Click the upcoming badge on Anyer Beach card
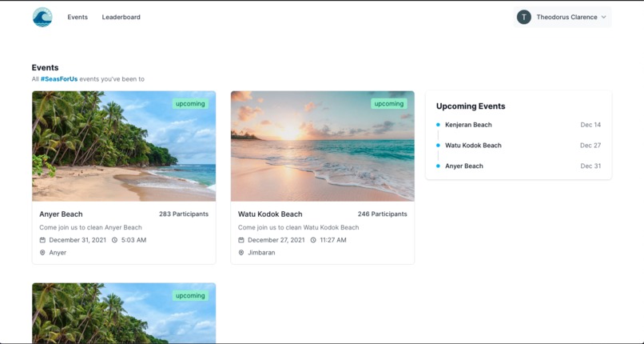Viewport: 644px width, 344px height. 190,103
